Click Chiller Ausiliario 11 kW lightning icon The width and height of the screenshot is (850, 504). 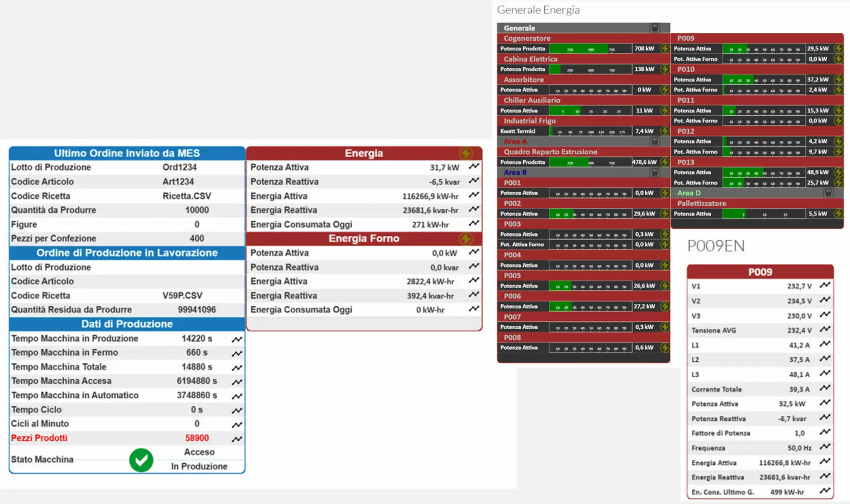[665, 110]
